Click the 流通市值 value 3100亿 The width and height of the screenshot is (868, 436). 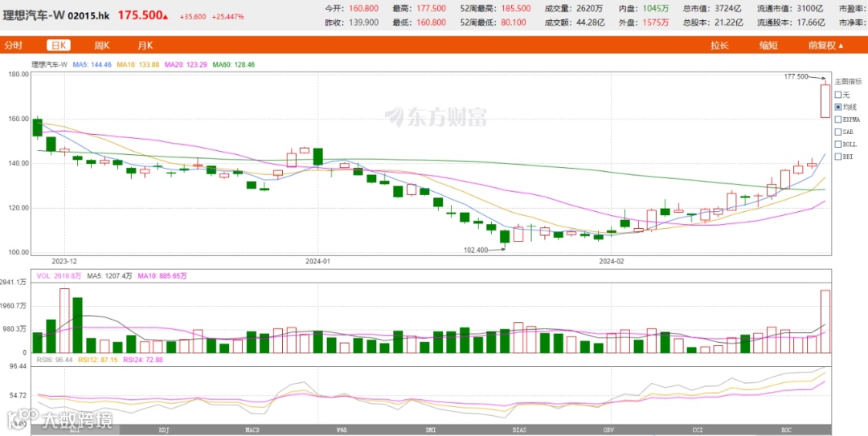point(812,8)
